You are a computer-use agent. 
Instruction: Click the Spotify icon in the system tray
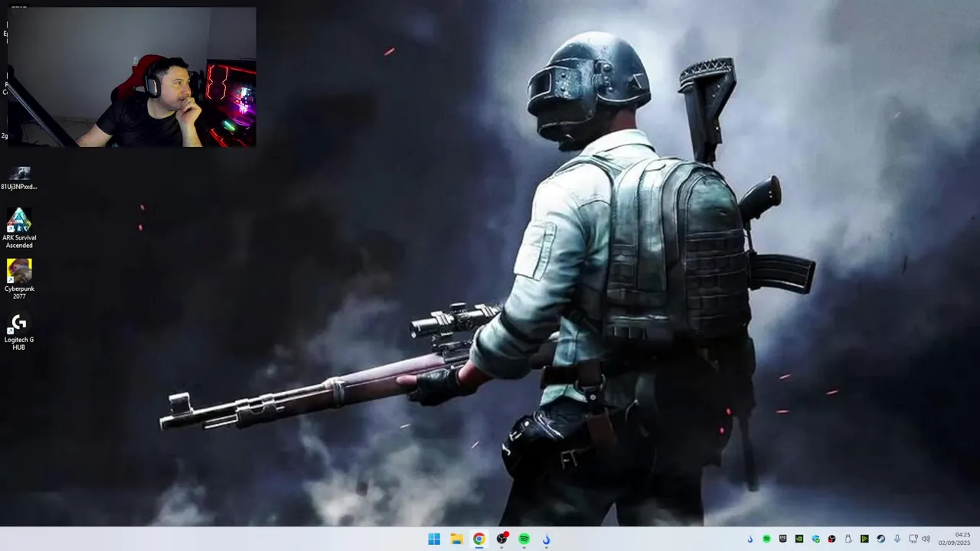(x=766, y=539)
